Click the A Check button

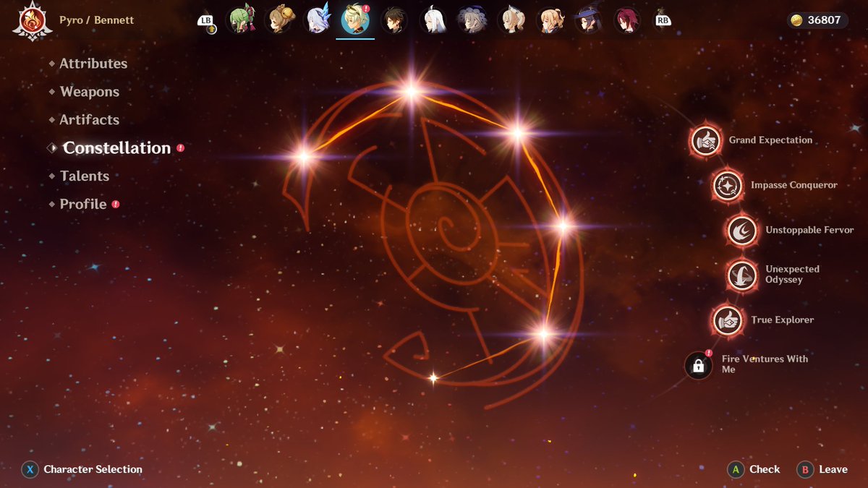[x=754, y=469]
